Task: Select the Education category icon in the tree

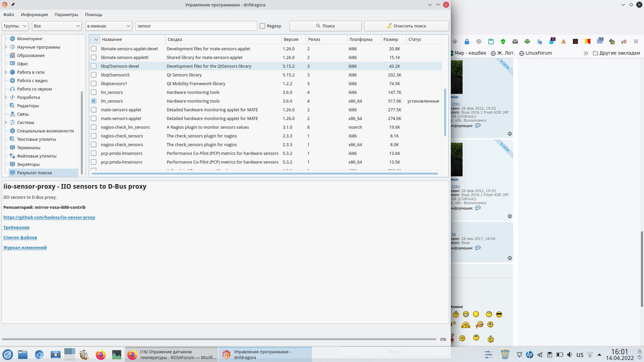Action: click(x=12, y=55)
